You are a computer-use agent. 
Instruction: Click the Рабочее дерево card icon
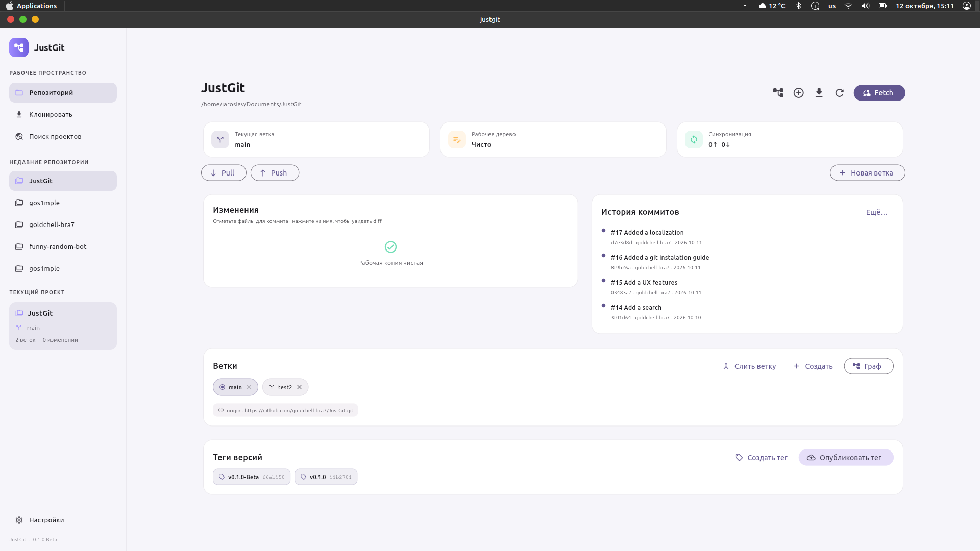tap(457, 140)
